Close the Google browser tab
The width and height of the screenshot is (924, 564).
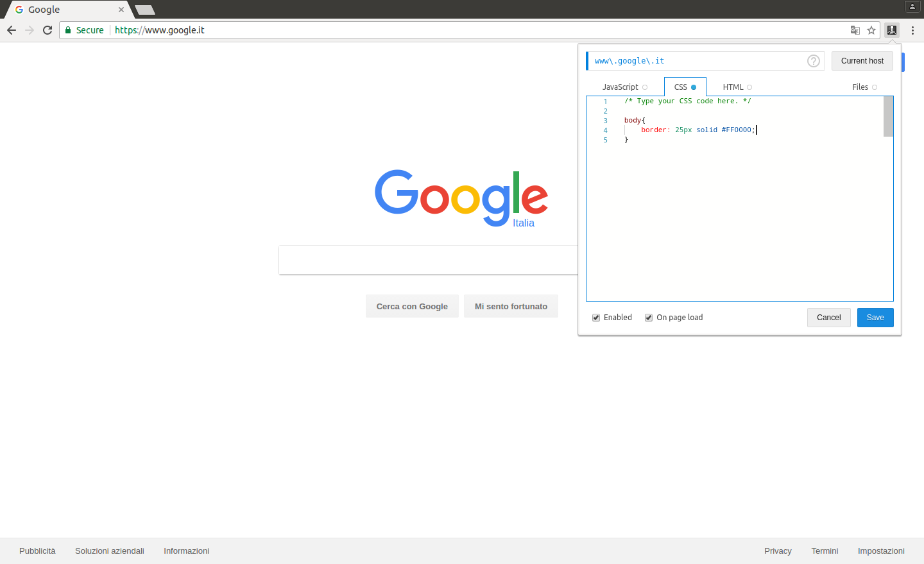(x=121, y=10)
